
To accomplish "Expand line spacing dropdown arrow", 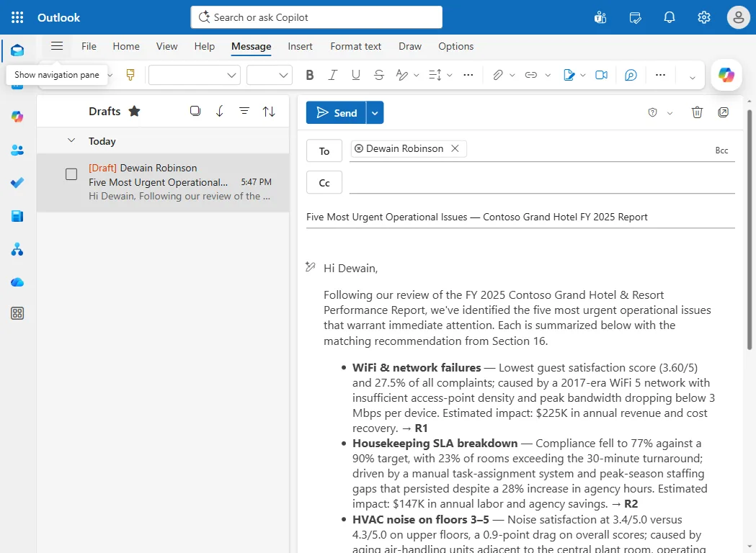I will (x=450, y=75).
